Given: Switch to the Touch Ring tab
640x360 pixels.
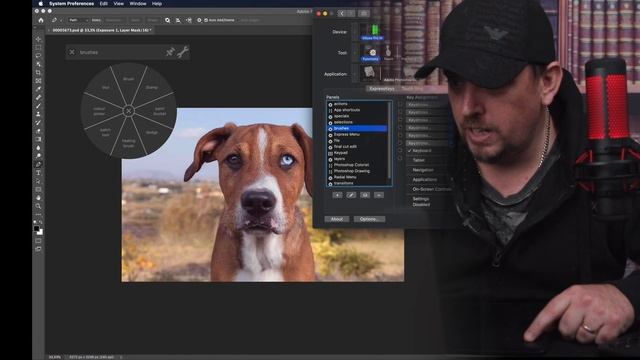Looking at the screenshot, I should coord(412,89).
